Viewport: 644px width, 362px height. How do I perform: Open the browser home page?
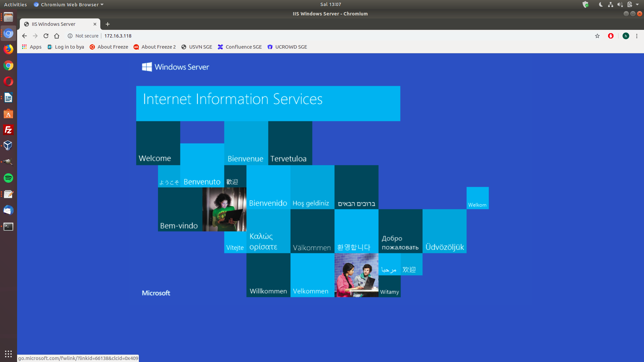pos(57,36)
